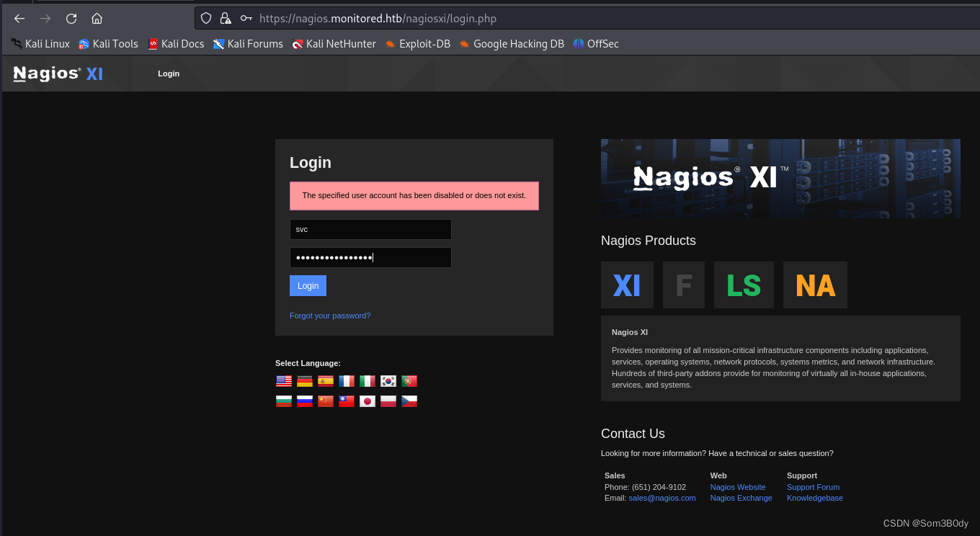
Task: Select English via the US flag
Action: pos(284,381)
